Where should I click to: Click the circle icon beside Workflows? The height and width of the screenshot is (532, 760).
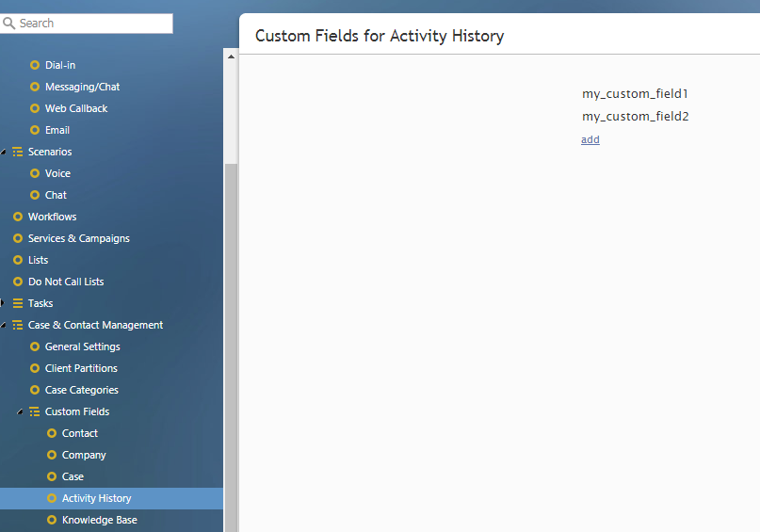pyautogui.click(x=18, y=217)
